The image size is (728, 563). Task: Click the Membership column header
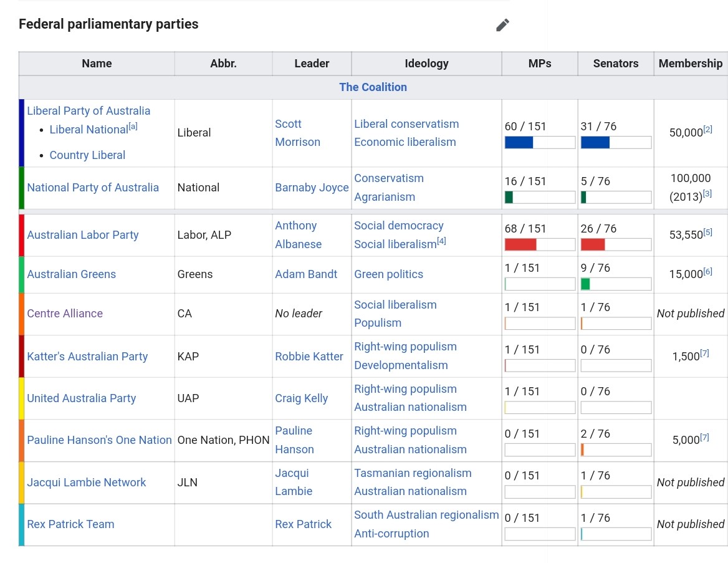[690, 64]
